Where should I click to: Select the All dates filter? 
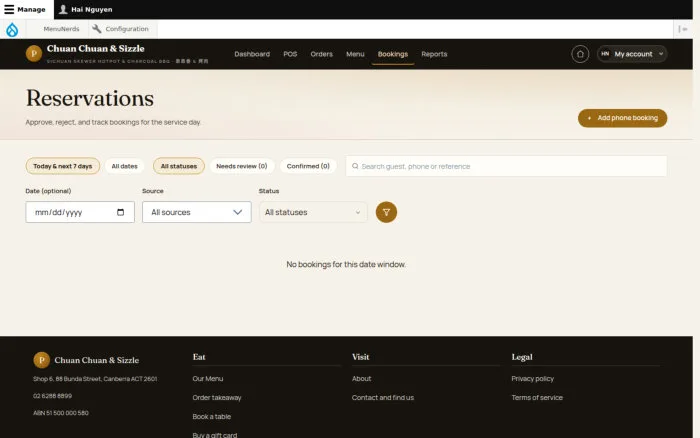click(x=124, y=166)
